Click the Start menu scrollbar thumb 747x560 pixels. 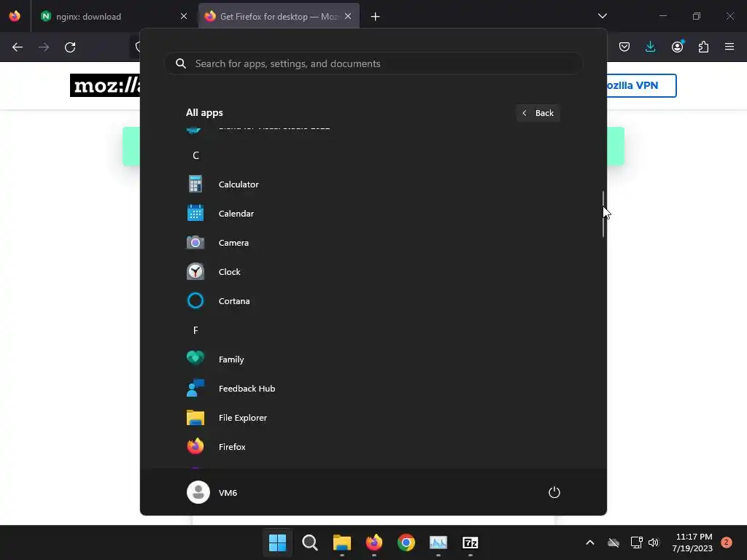pos(603,214)
